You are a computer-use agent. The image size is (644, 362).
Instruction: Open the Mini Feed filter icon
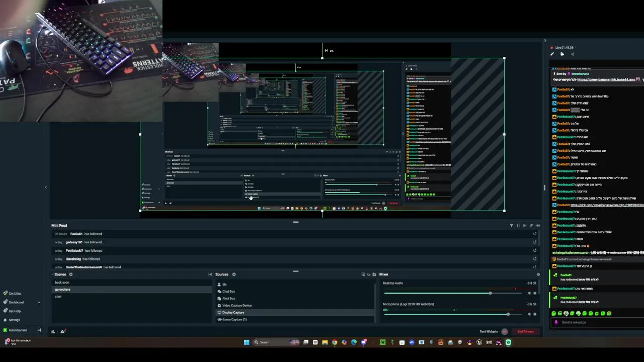click(512, 226)
